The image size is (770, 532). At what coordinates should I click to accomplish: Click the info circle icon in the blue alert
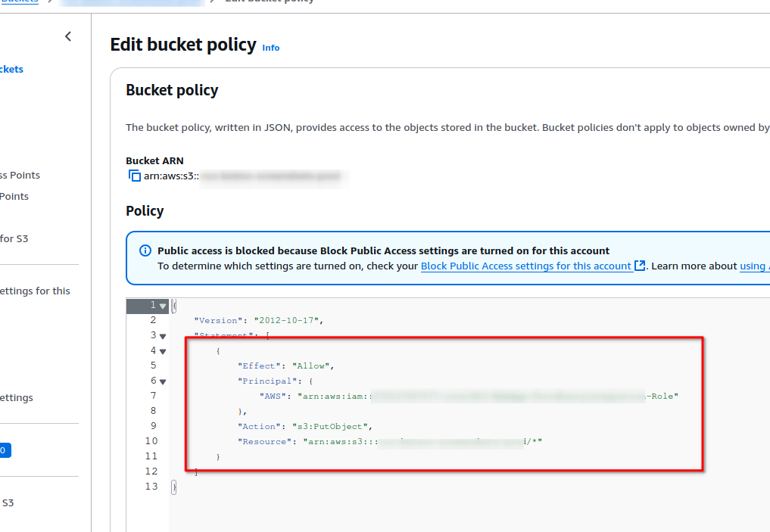[x=145, y=251]
